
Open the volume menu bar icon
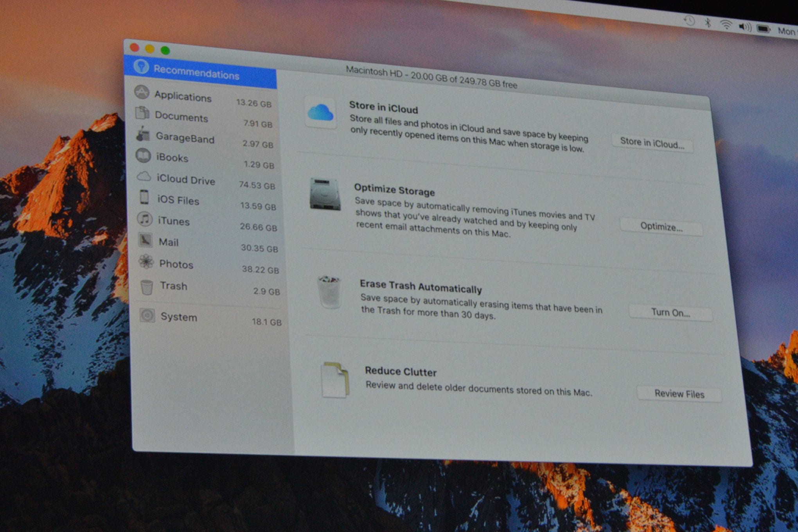[745, 27]
